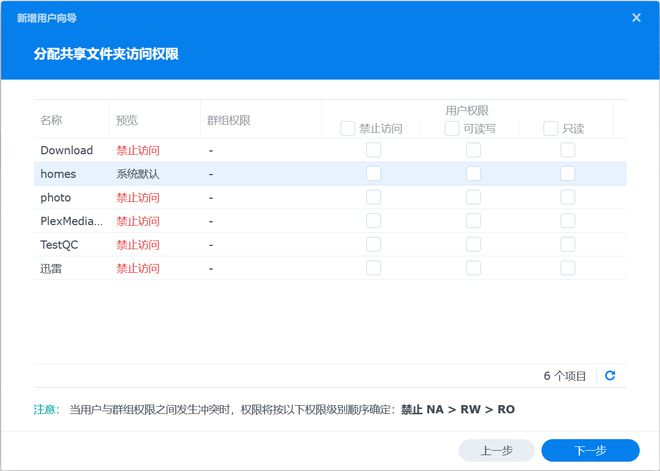This screenshot has height=471, width=660.
Task: Tick 只读 checkbox for homes
Action: [x=567, y=173]
